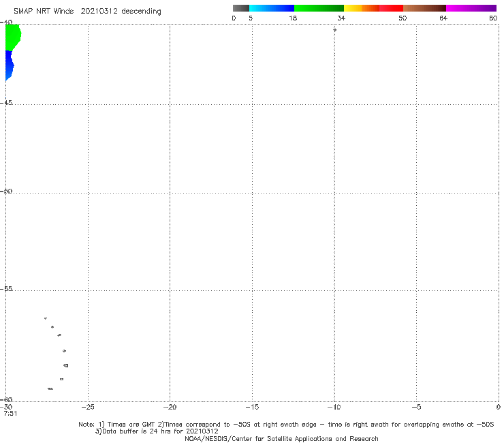504x443 pixels.
Task: Click the magenta-purple segment of the colorbar
Action: [471, 8]
